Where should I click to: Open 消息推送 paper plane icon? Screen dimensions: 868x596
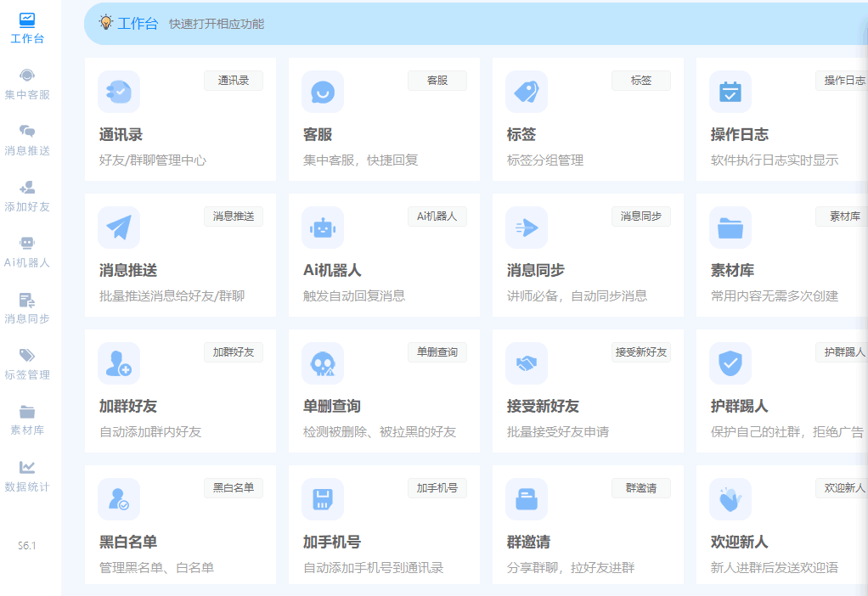click(119, 228)
